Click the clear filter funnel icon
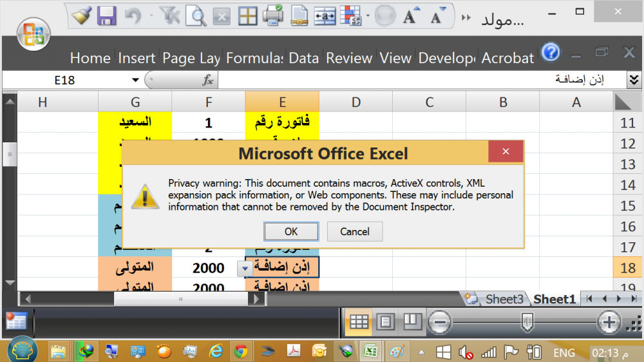This screenshot has width=644, height=362. (170, 17)
